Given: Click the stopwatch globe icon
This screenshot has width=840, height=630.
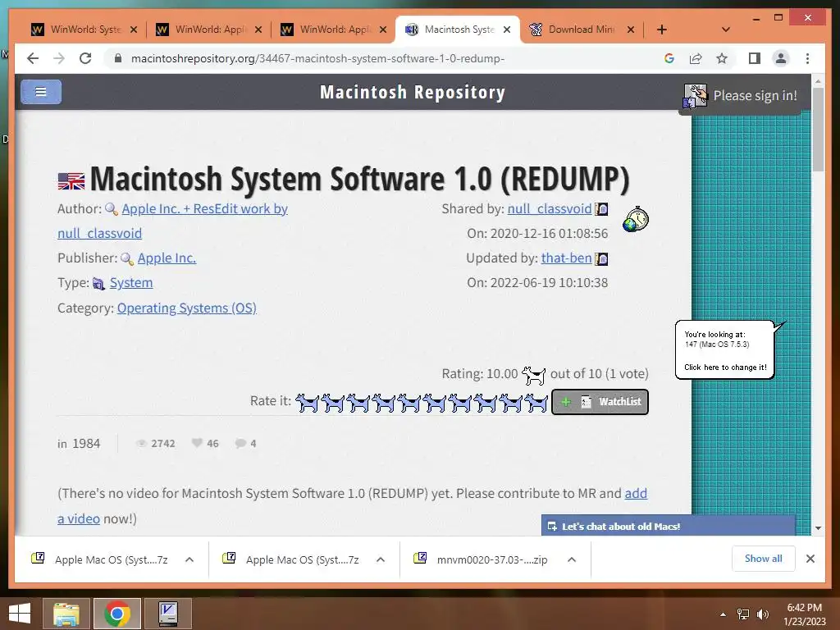Looking at the screenshot, I should pos(636,219).
